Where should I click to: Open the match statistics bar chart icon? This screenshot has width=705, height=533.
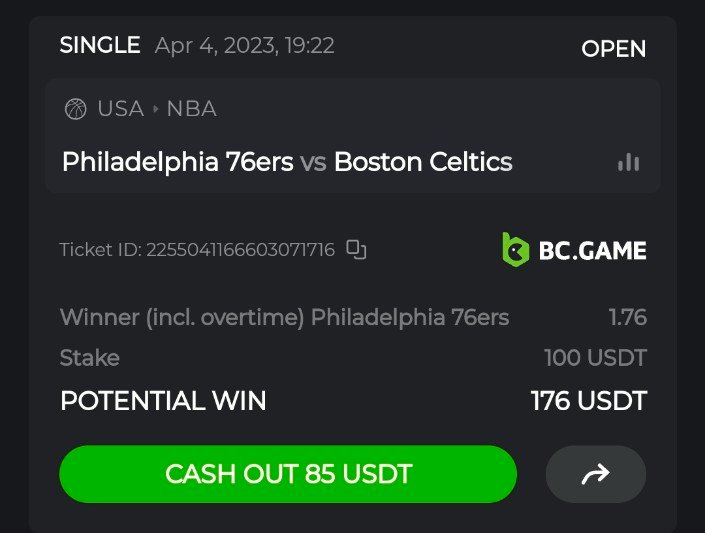click(x=628, y=162)
